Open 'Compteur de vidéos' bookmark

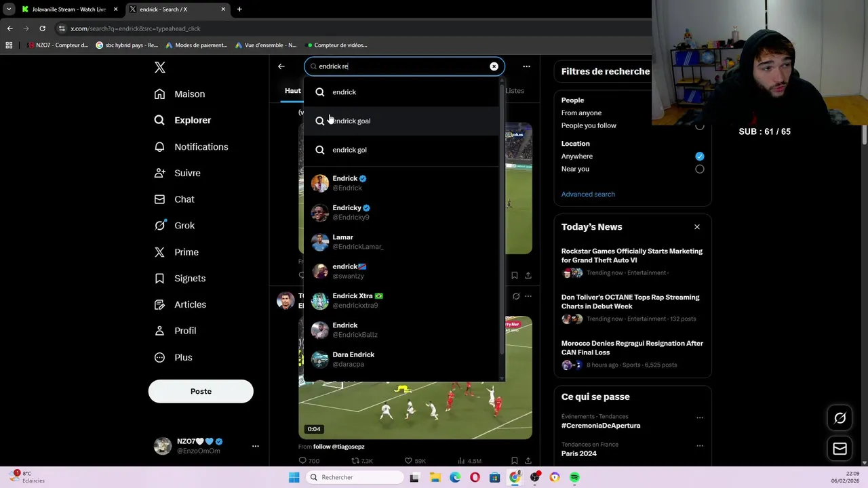point(337,45)
